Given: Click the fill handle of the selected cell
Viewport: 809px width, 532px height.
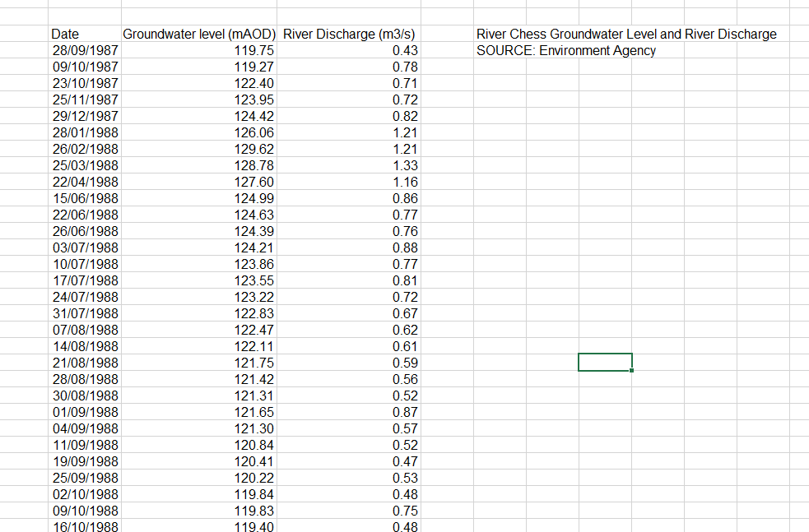Looking at the screenshot, I should click(632, 372).
